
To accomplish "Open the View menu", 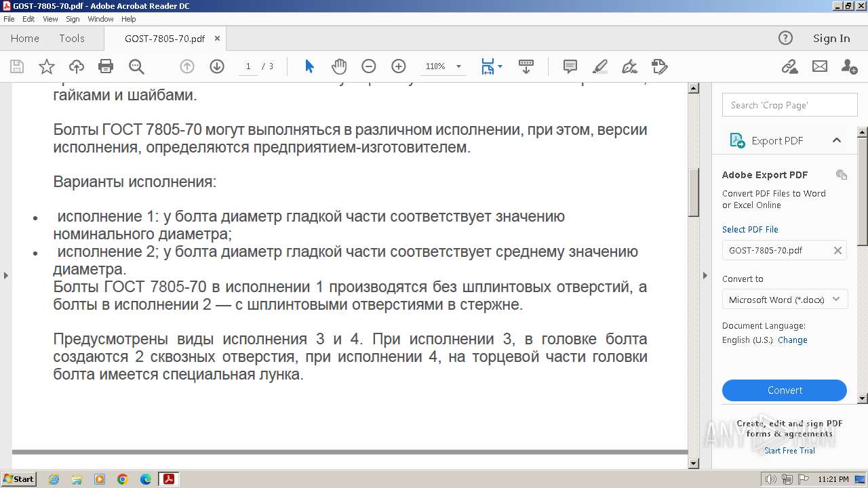I will pos(50,19).
